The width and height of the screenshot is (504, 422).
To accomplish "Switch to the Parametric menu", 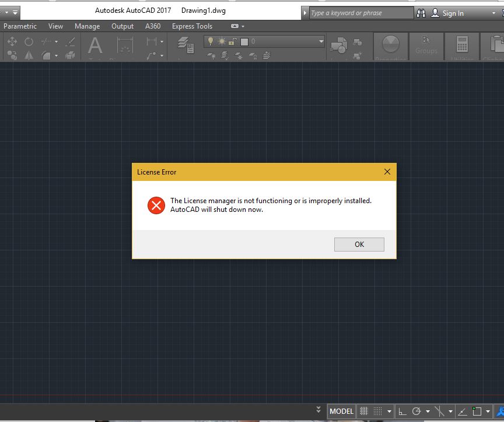I will tap(20, 26).
